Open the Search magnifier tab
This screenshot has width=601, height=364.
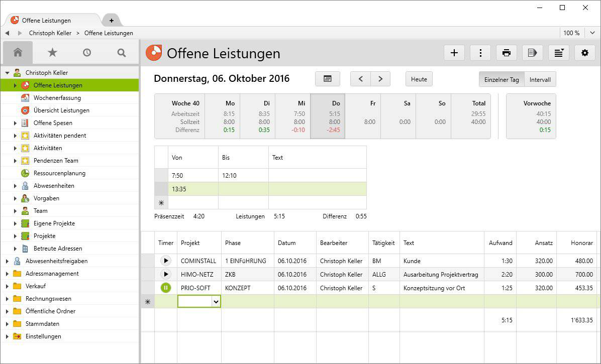122,52
